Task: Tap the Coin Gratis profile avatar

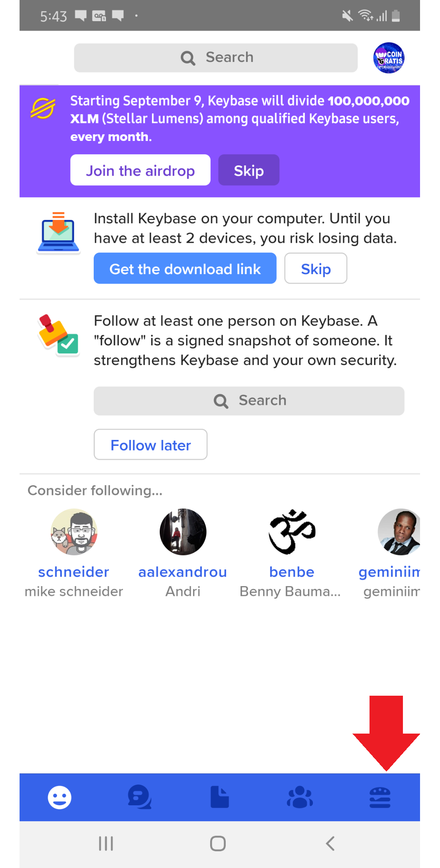Action: click(x=389, y=58)
